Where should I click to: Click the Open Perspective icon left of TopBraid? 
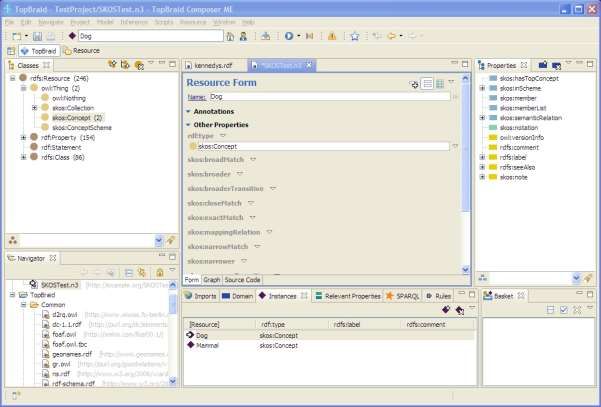pos(11,51)
